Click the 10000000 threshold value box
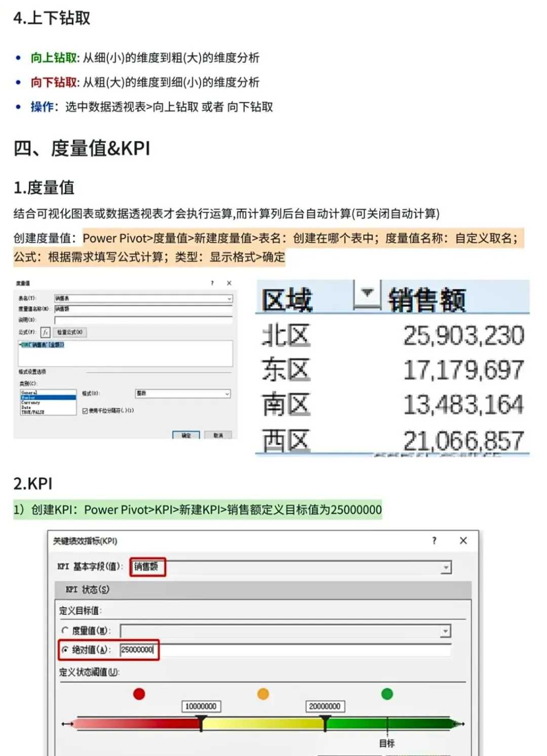 pos(201,706)
